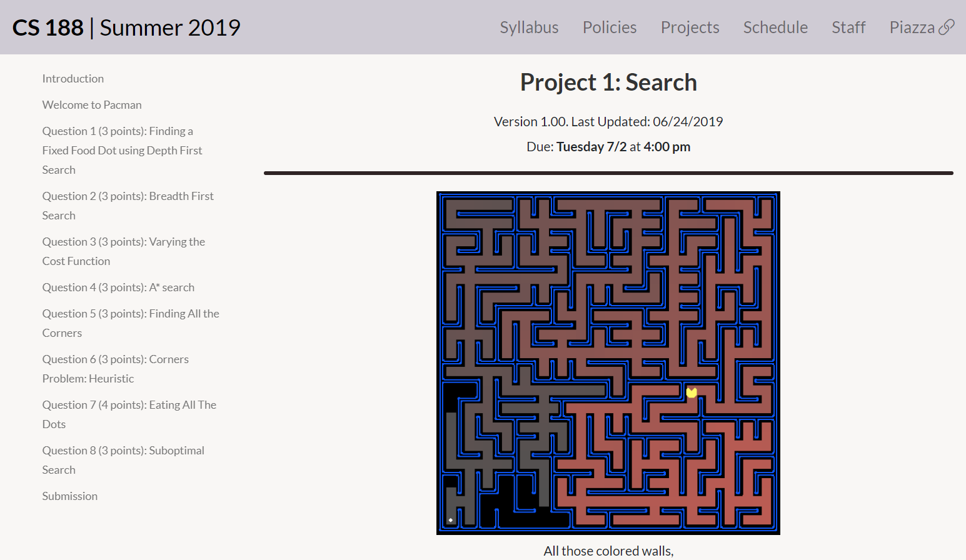Click the Version 1.00 Last Updated text

(x=608, y=122)
